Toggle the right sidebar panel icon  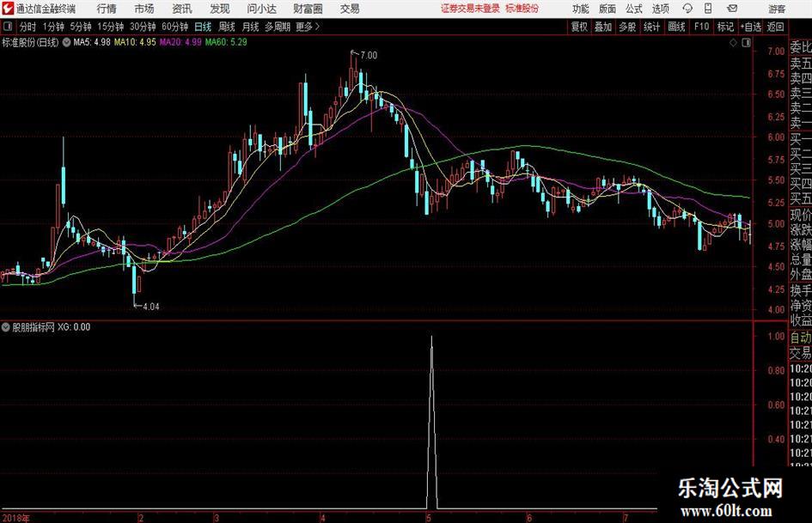(x=746, y=43)
